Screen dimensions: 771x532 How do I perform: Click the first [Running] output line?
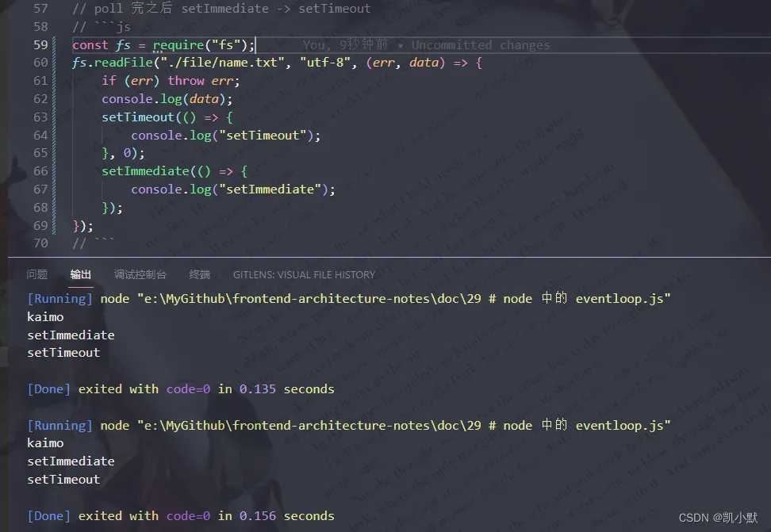pyautogui.click(x=349, y=298)
